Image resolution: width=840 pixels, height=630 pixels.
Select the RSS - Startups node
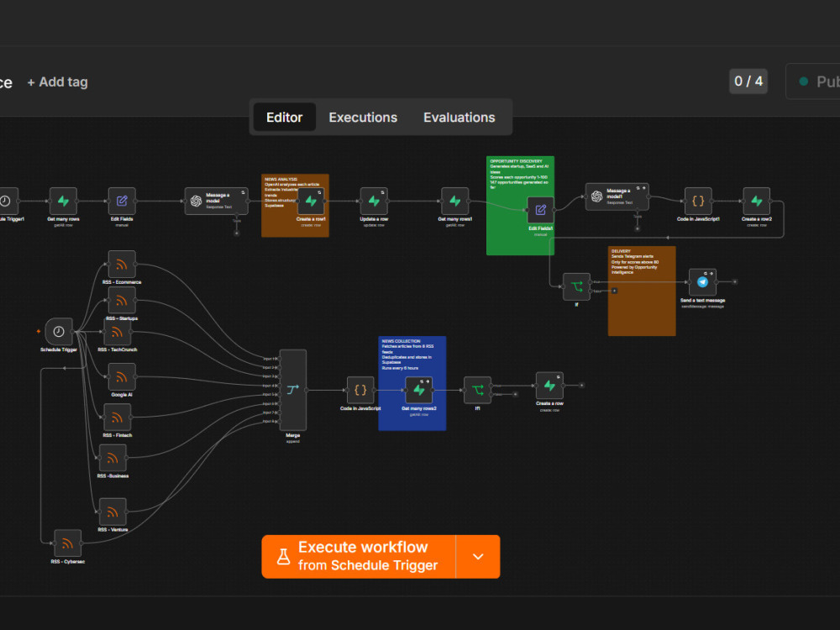point(122,300)
